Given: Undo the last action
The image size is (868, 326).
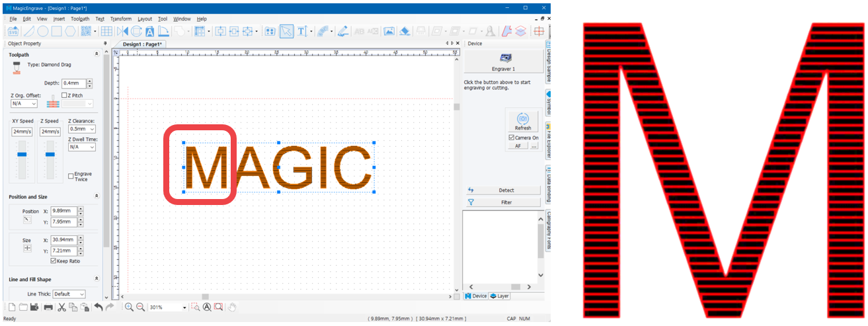Looking at the screenshot, I should pos(99,307).
